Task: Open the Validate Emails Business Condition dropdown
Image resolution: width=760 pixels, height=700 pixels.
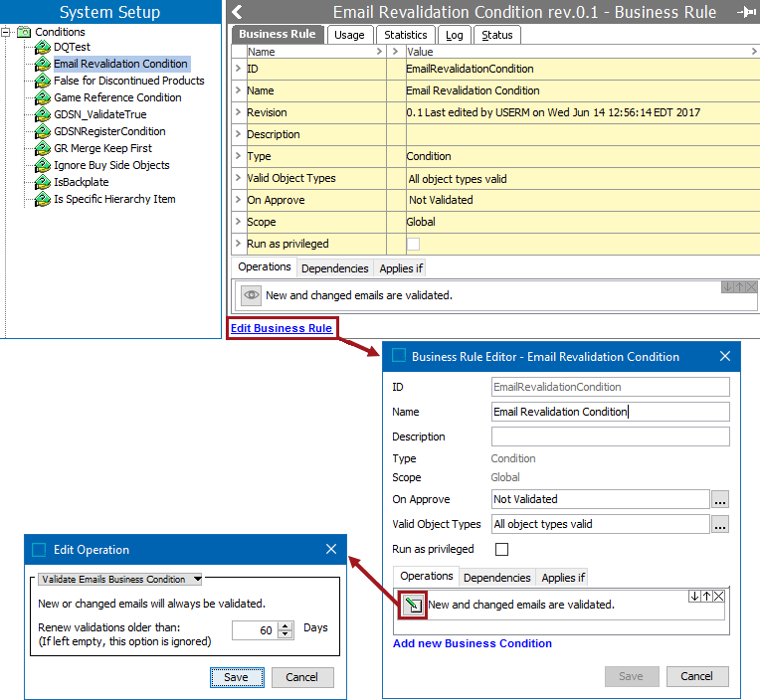Action: pos(119,579)
